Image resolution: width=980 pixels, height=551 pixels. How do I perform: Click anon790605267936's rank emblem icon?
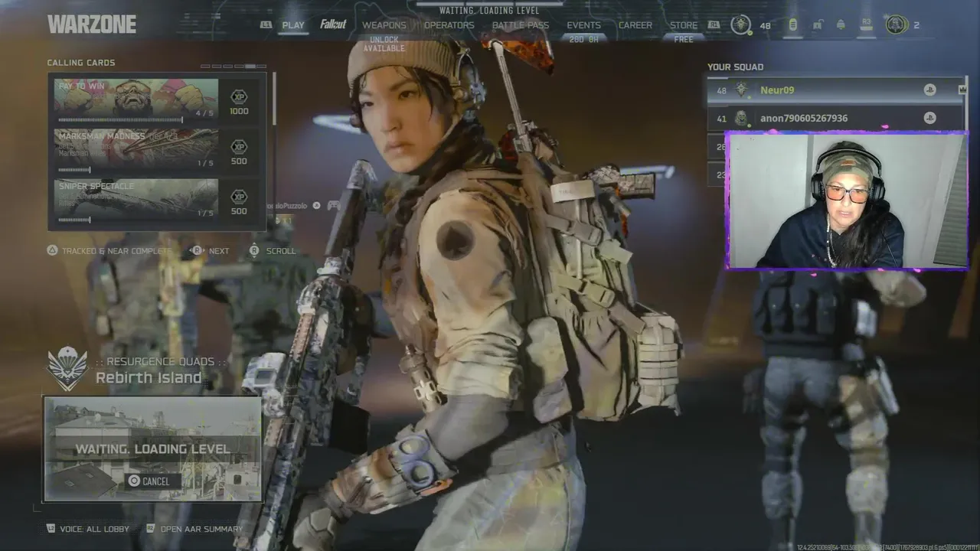(x=741, y=119)
